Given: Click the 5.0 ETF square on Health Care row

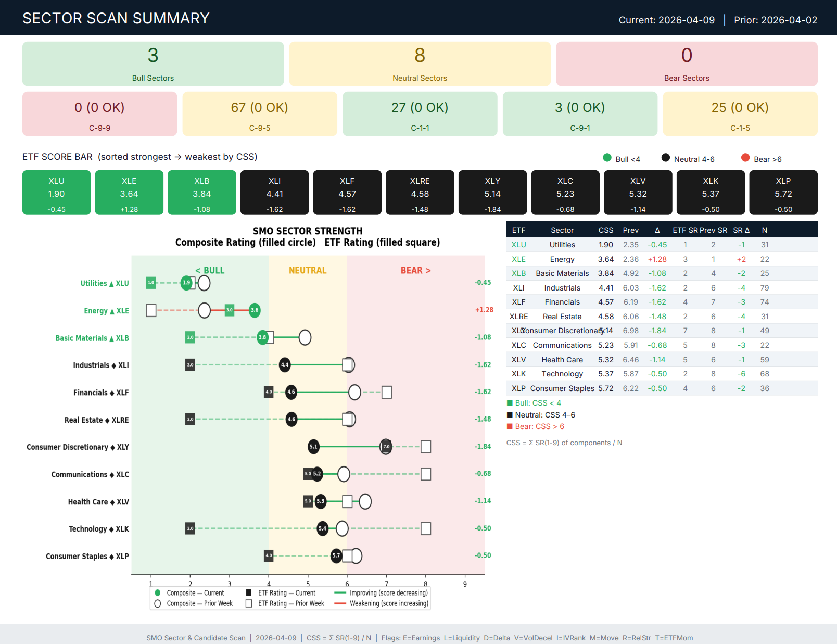Looking at the screenshot, I should pos(308,501).
